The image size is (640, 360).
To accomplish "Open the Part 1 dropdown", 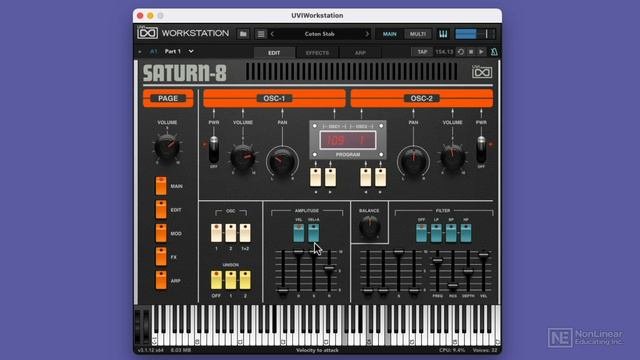I will 179,51.
